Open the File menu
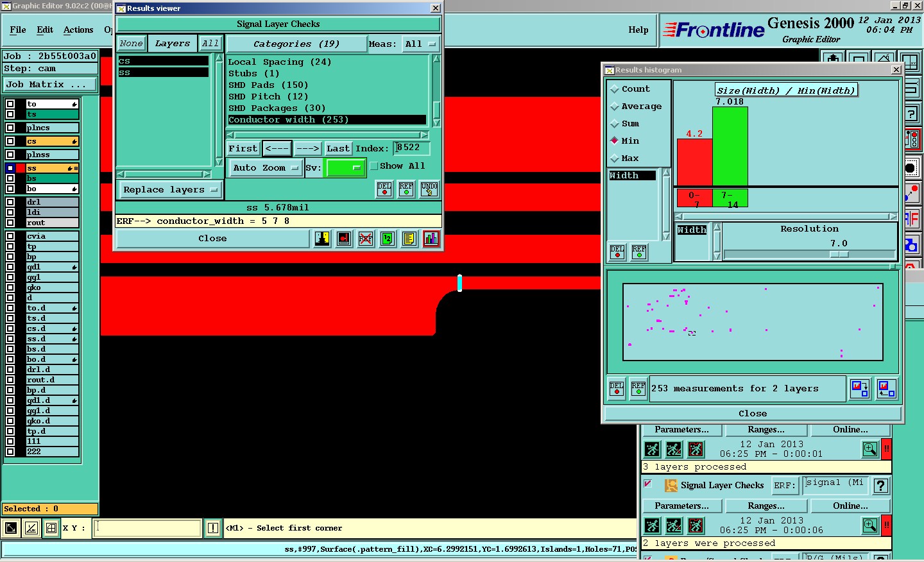The image size is (924, 562). point(18,30)
